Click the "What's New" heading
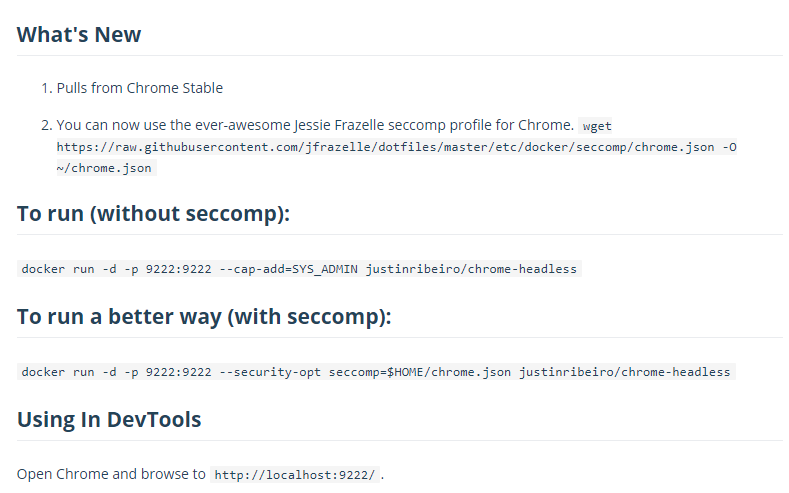The width and height of the screenshot is (789, 493). [79, 35]
